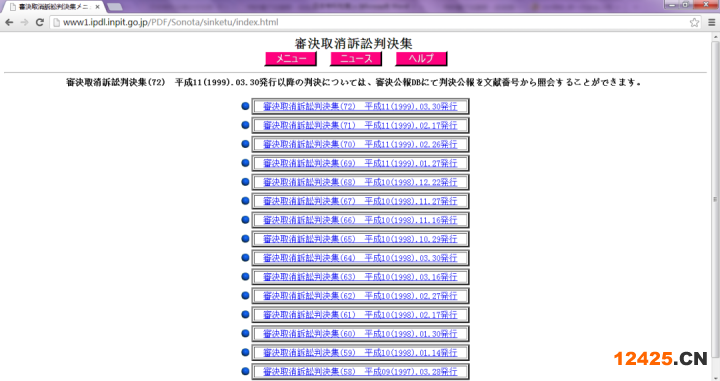Click the blue bullet beside 判決集(62)
This screenshot has width=720, height=381.
coord(245,296)
